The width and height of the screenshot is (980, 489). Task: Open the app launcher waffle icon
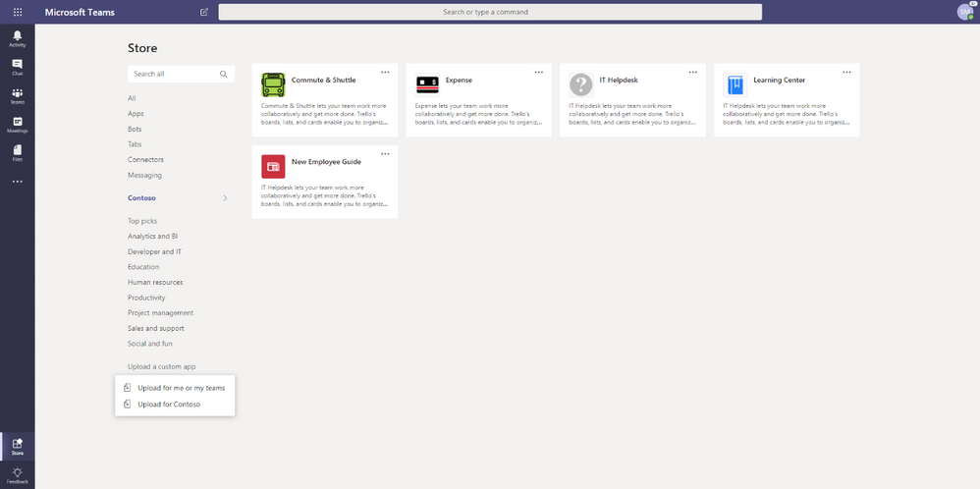[x=18, y=12]
